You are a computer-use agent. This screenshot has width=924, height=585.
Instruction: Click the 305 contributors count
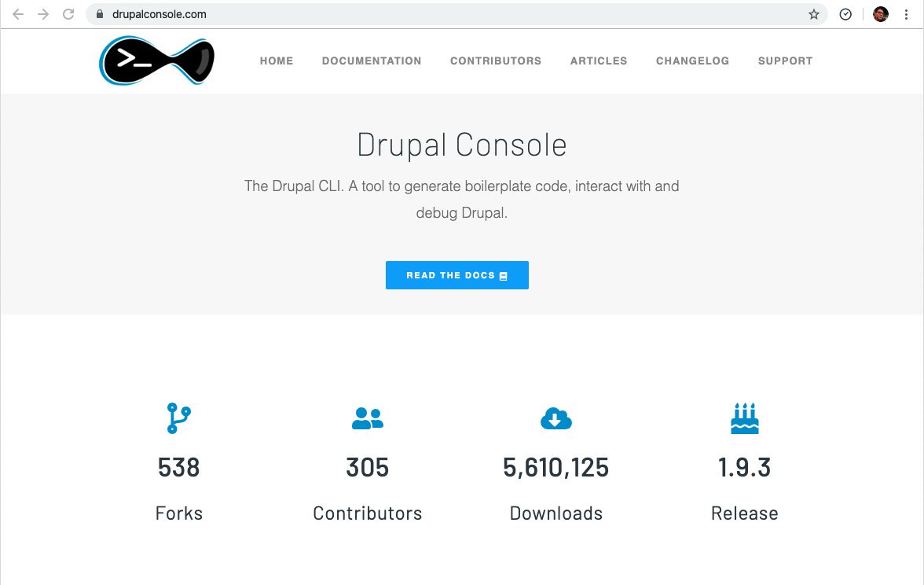[x=368, y=468]
